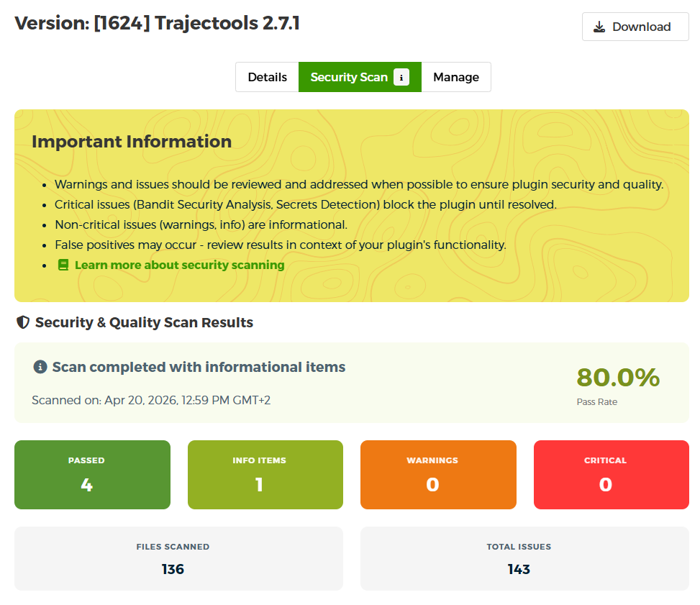
Task: Click the shield icon next to Scan Results
Action: pos(22,322)
